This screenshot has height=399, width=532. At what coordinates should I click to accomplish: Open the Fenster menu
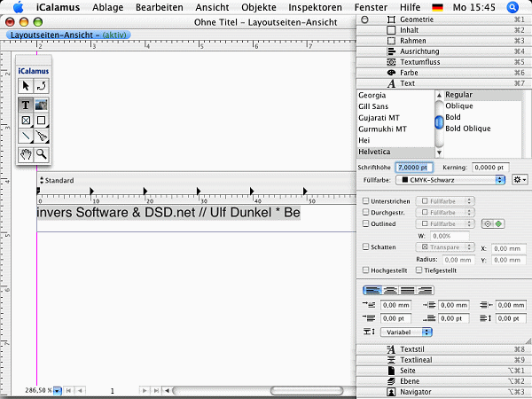[x=371, y=7]
